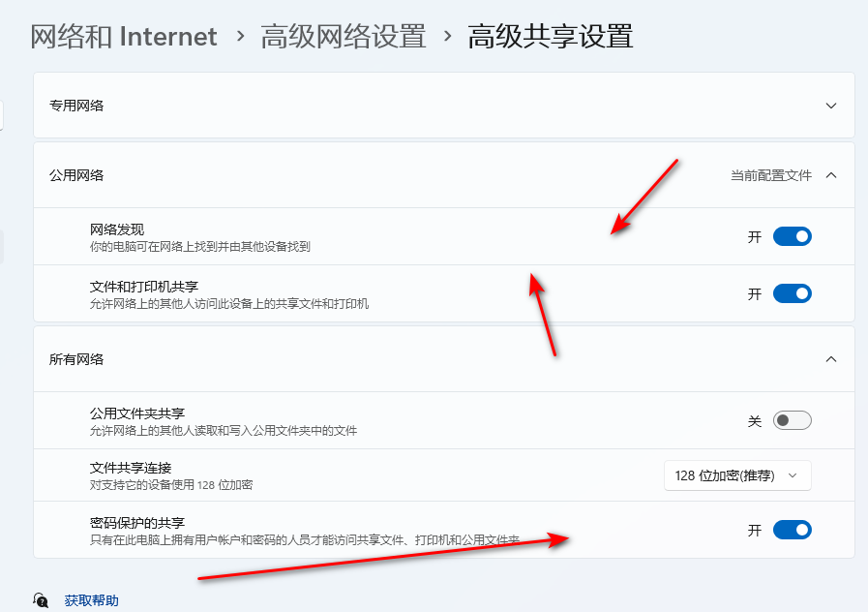Click the 文件共享连接 row title
This screenshot has height=612, width=868.
pos(131,468)
